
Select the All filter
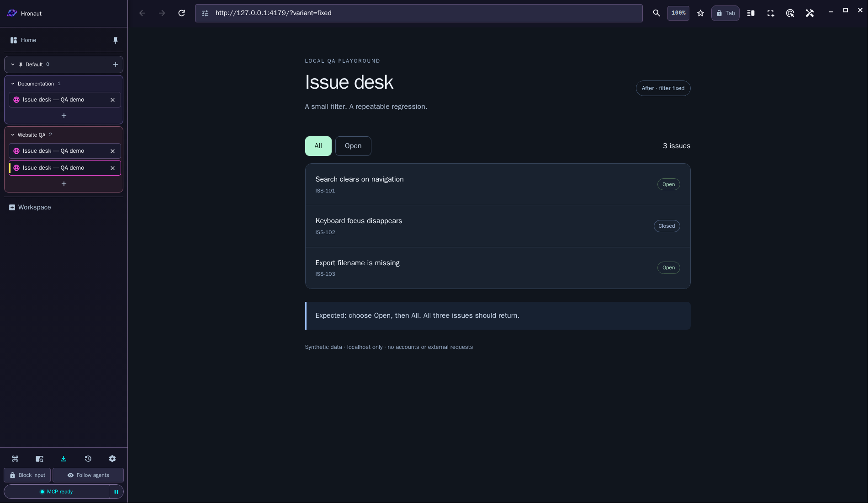tap(318, 146)
